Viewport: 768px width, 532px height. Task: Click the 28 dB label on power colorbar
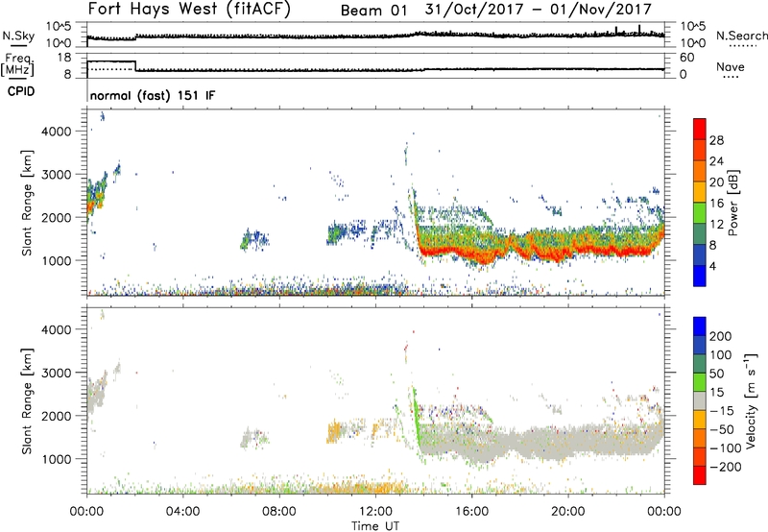(716, 140)
